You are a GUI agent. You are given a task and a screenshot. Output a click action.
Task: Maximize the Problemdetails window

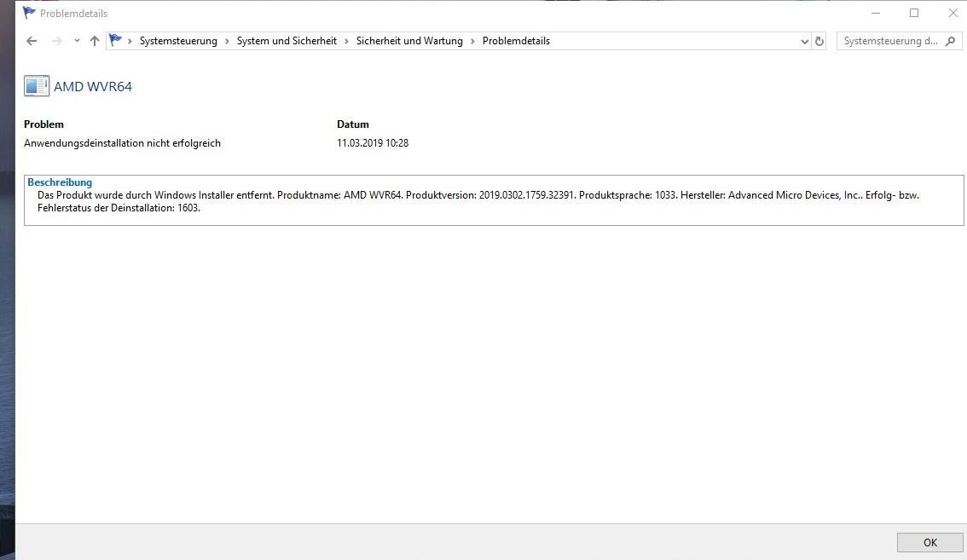coord(914,13)
